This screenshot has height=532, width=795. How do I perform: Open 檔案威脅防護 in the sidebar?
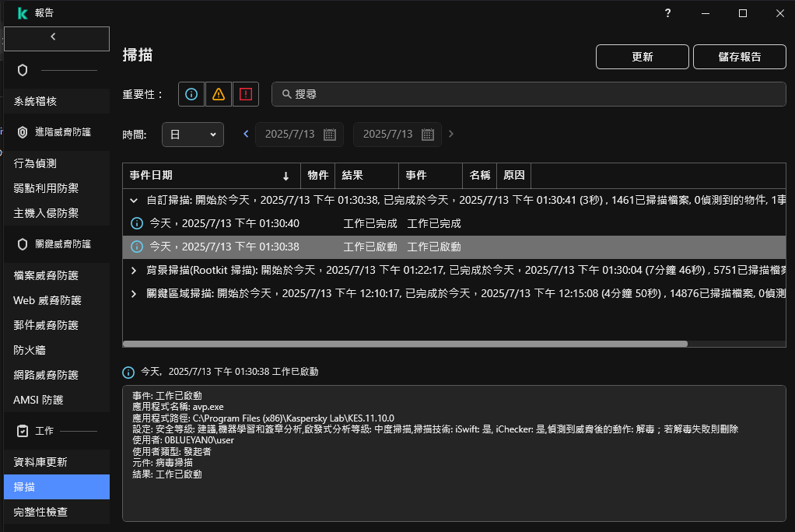point(47,275)
